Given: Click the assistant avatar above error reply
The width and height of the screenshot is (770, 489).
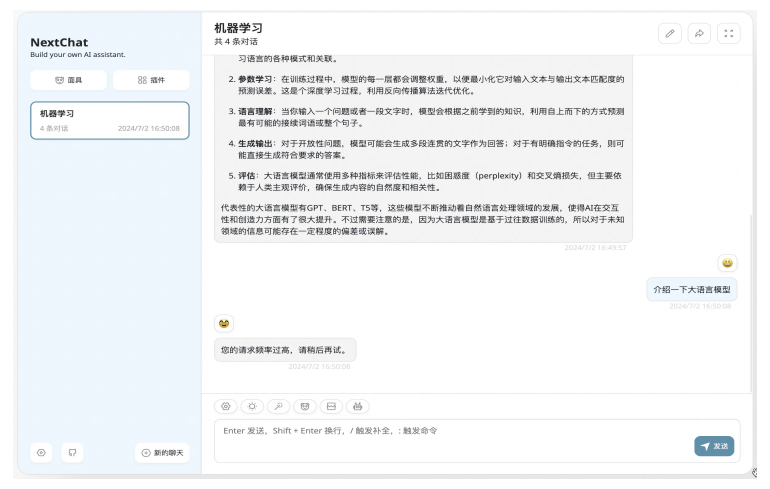Looking at the screenshot, I should pyautogui.click(x=224, y=323).
